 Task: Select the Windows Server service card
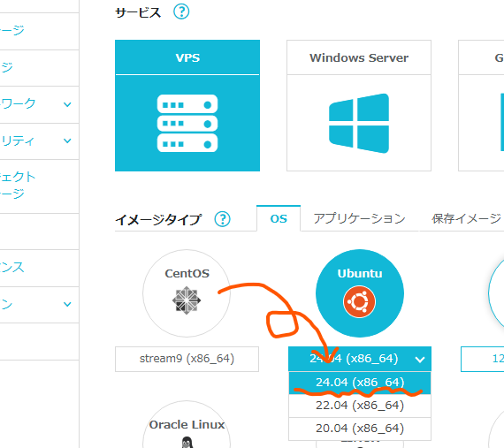(x=359, y=106)
